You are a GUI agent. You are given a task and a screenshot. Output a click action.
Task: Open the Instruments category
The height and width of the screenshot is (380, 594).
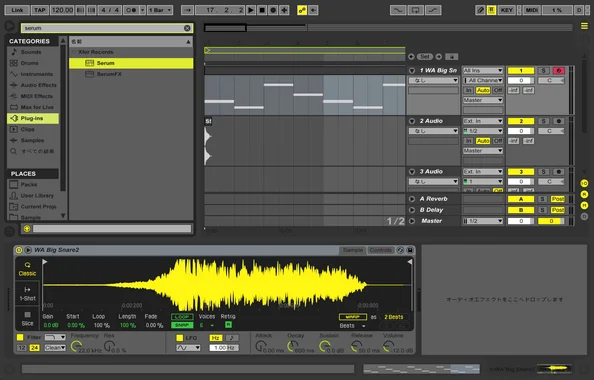click(36, 74)
